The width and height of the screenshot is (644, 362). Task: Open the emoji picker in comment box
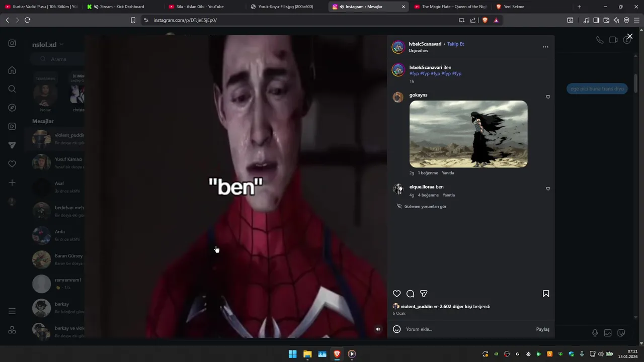point(396,329)
